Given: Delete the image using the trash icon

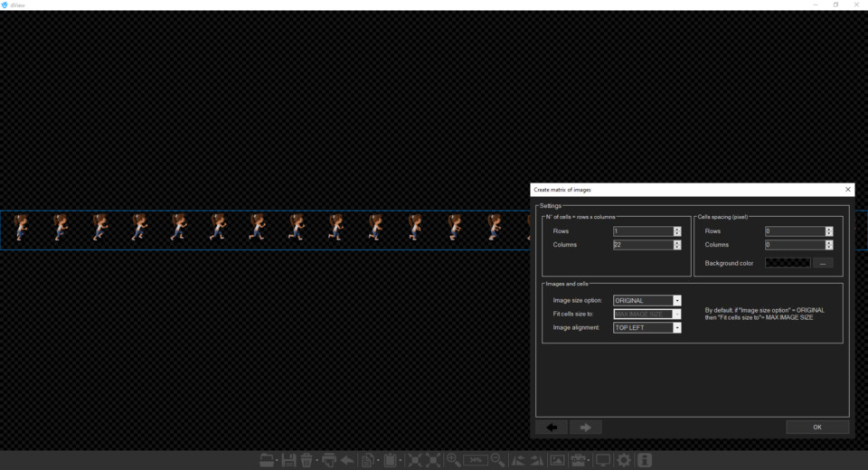Looking at the screenshot, I should [x=307, y=460].
